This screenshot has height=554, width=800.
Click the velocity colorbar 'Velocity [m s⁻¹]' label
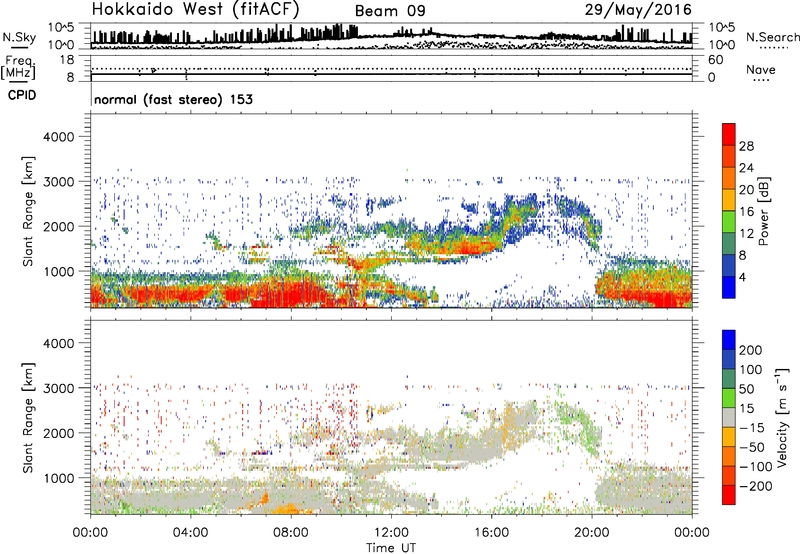coord(782,417)
